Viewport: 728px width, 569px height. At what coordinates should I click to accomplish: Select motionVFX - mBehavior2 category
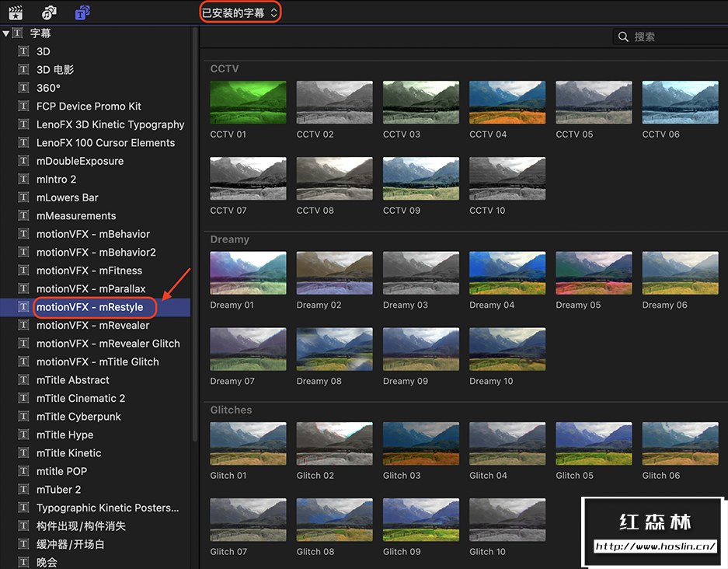(96, 252)
